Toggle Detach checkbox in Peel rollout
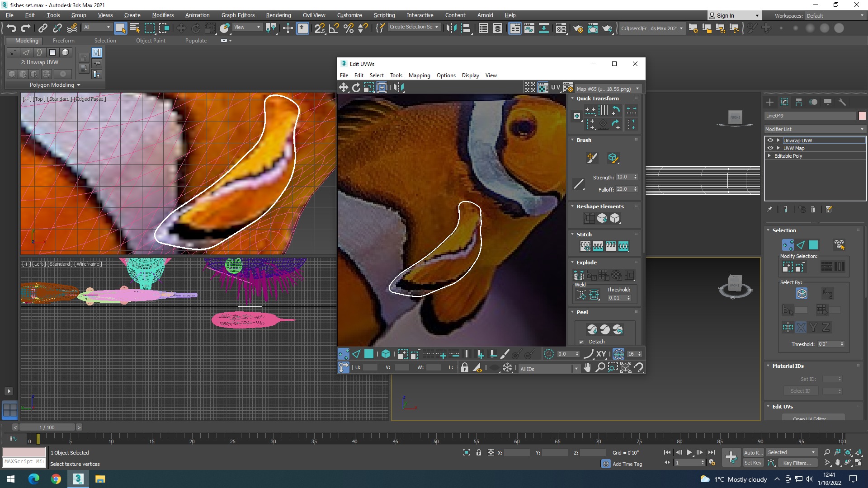The height and width of the screenshot is (488, 868). point(581,342)
